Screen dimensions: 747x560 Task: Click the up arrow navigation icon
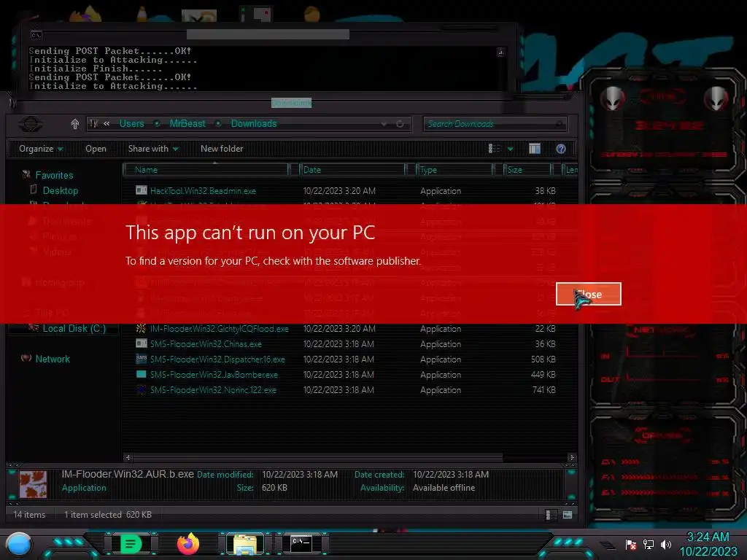[x=75, y=124]
